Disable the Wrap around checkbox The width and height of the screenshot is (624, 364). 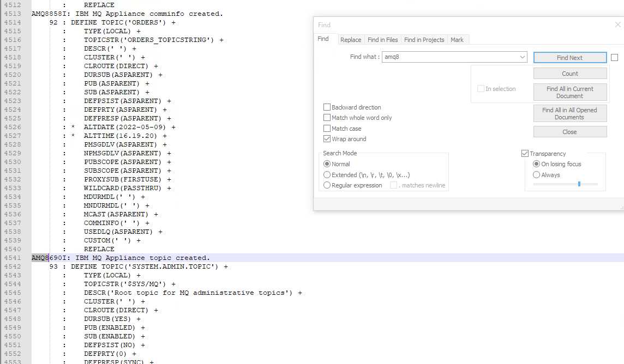pyautogui.click(x=327, y=139)
